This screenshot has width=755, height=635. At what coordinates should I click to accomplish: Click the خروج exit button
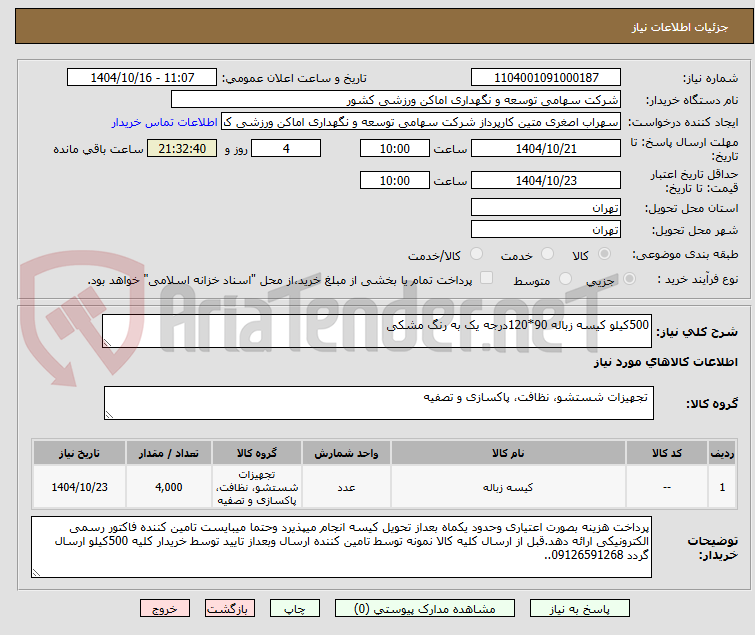pos(165,609)
